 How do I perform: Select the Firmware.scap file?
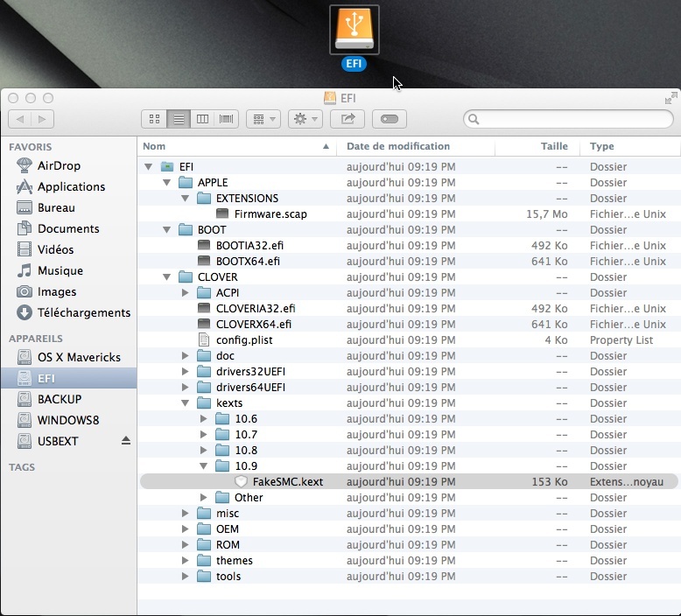click(x=409, y=214)
